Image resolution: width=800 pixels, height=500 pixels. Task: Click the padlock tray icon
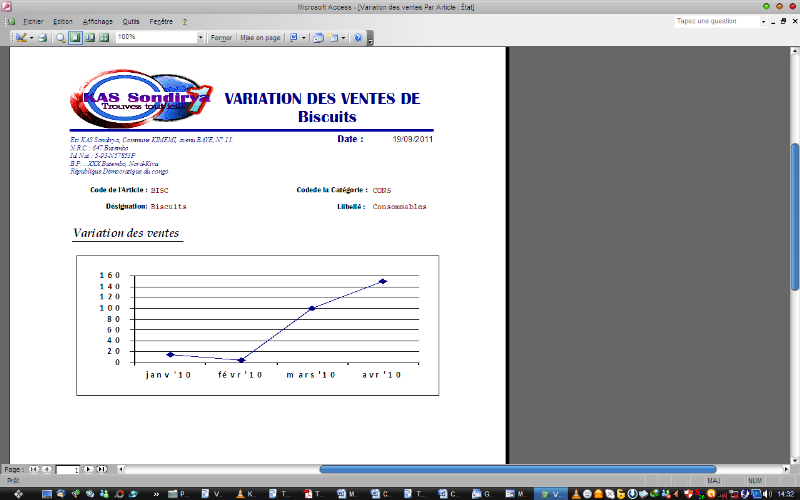(x=621, y=494)
